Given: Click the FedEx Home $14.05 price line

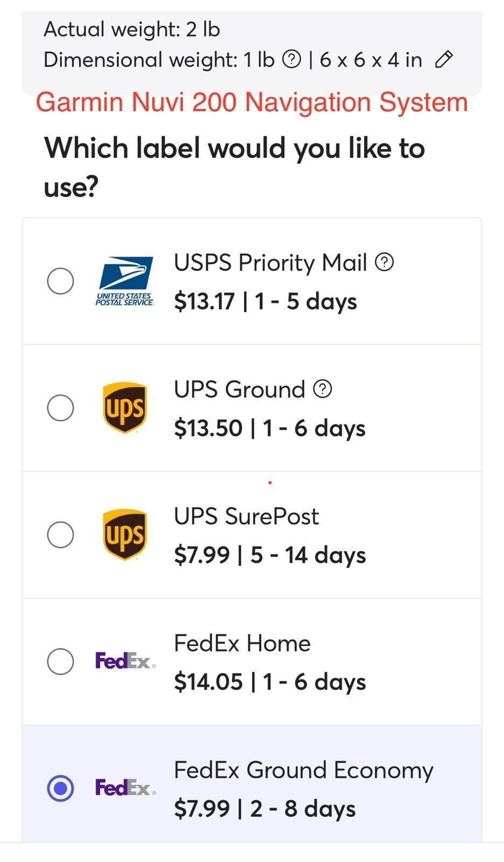Looking at the screenshot, I should click(270, 682).
